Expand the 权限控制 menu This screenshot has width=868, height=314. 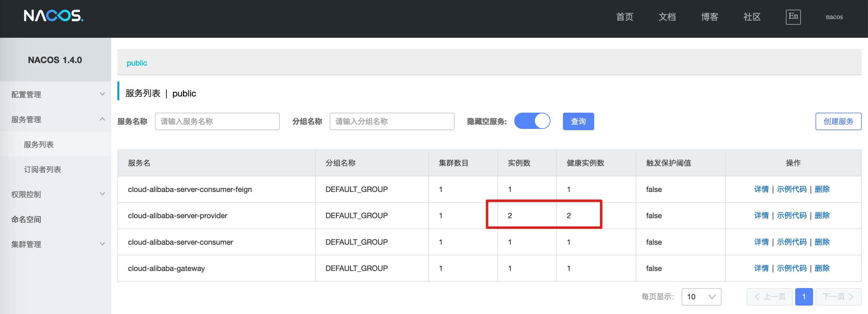(56, 194)
